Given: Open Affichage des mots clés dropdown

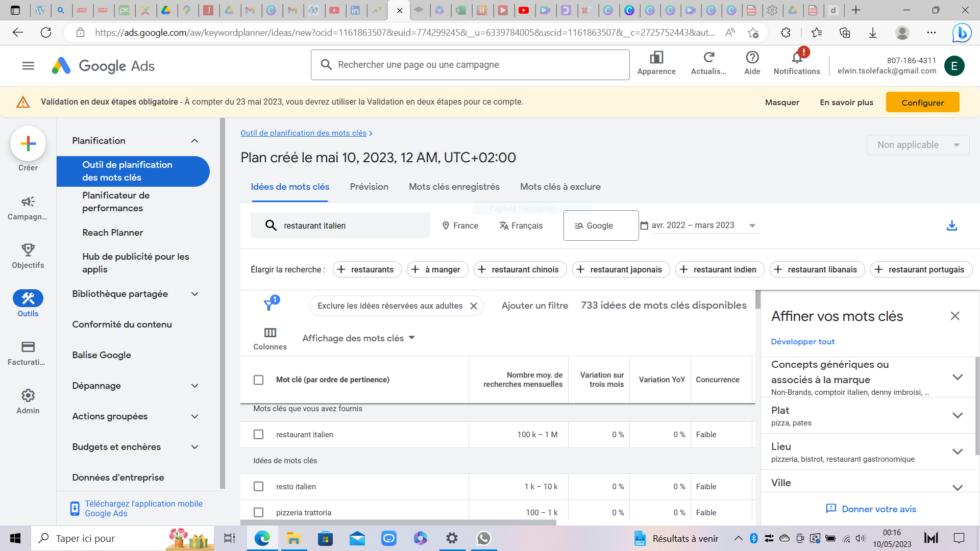Looking at the screenshot, I should pos(358,338).
